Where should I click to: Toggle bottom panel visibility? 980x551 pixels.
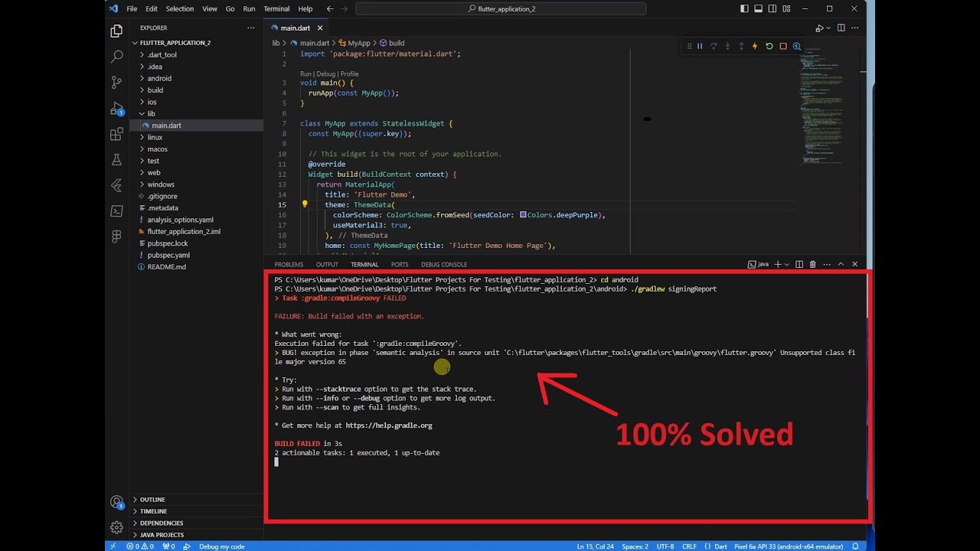coord(758,8)
